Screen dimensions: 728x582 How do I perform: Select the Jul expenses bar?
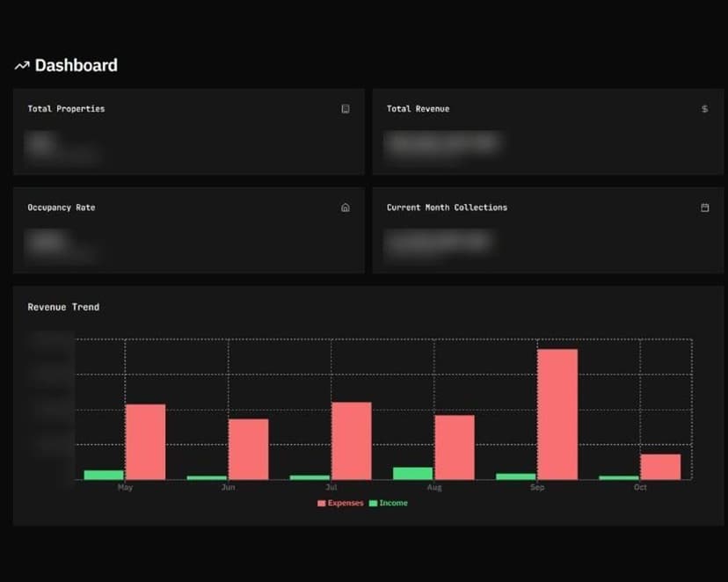point(352,441)
